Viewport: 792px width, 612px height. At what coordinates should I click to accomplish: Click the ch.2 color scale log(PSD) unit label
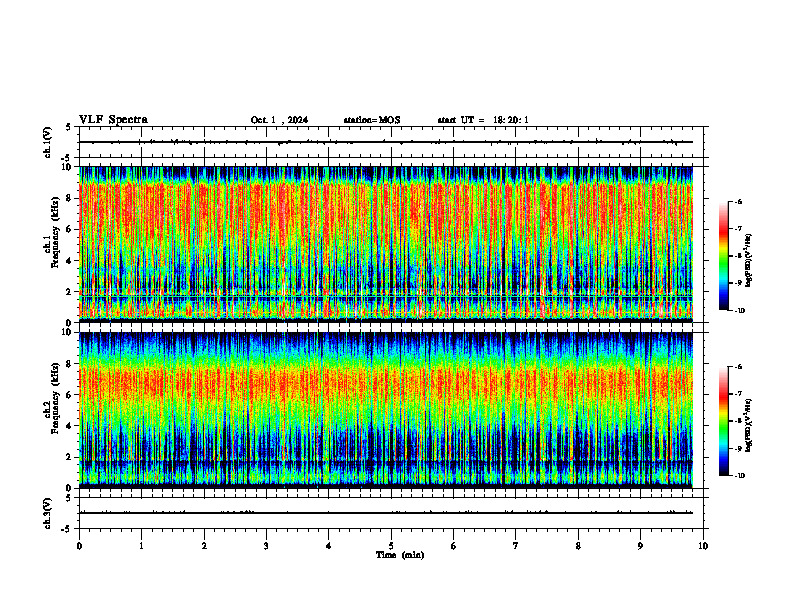click(750, 426)
